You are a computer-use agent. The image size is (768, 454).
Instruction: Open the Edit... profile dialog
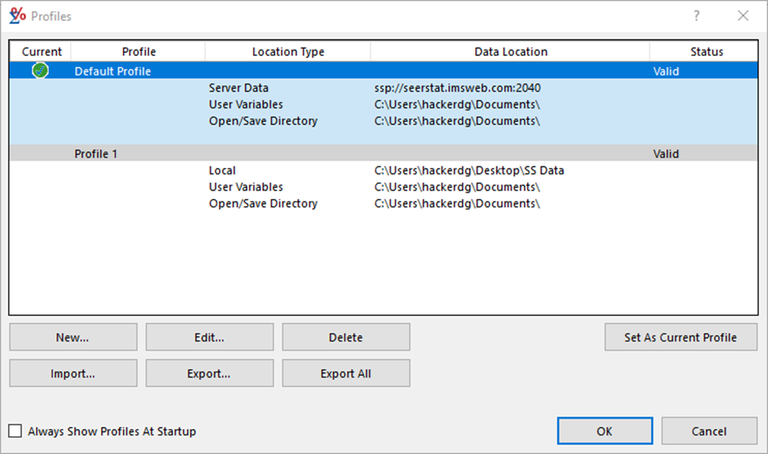tap(209, 337)
